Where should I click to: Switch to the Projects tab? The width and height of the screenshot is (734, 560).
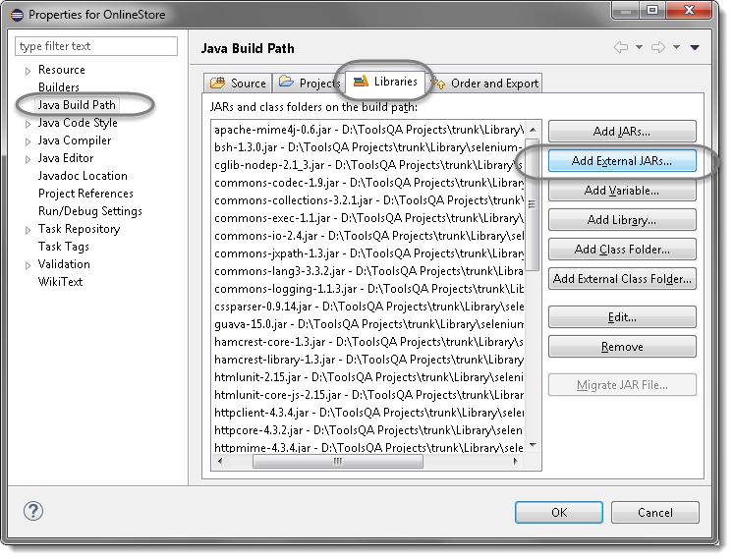tap(309, 84)
